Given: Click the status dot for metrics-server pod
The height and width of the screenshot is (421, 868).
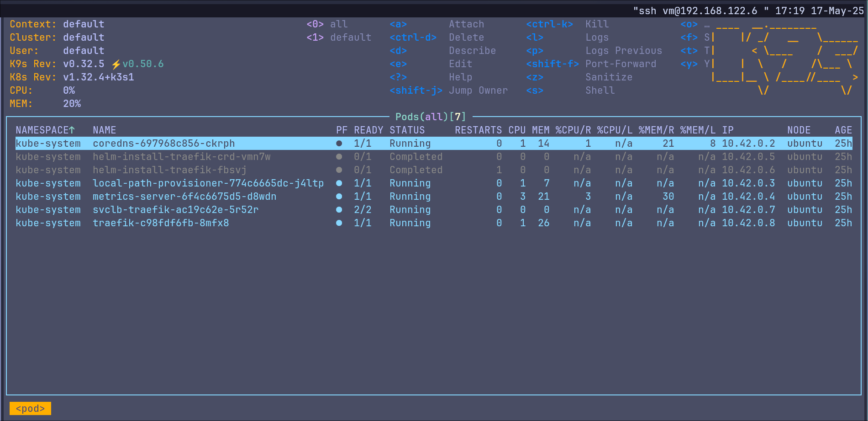Looking at the screenshot, I should pyautogui.click(x=339, y=197).
